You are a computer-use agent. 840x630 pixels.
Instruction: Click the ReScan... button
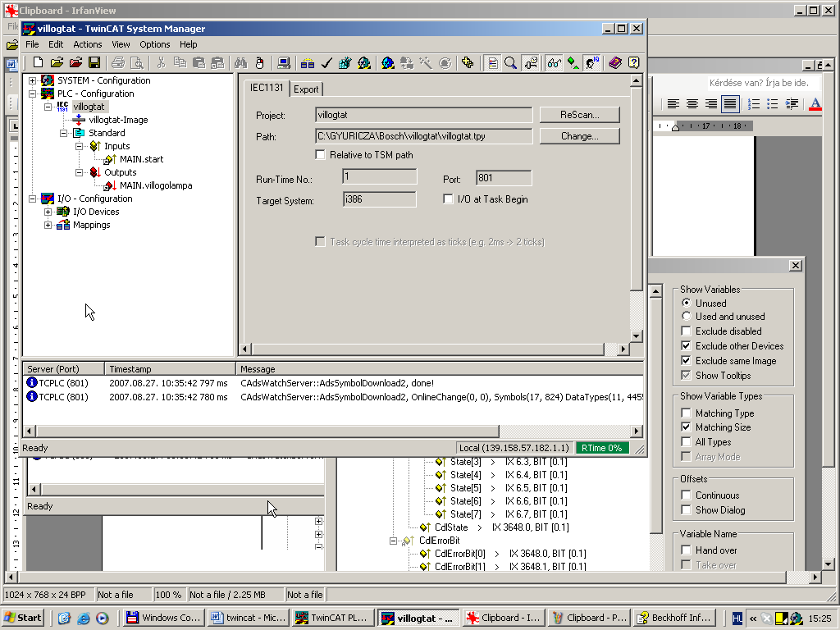click(580, 115)
